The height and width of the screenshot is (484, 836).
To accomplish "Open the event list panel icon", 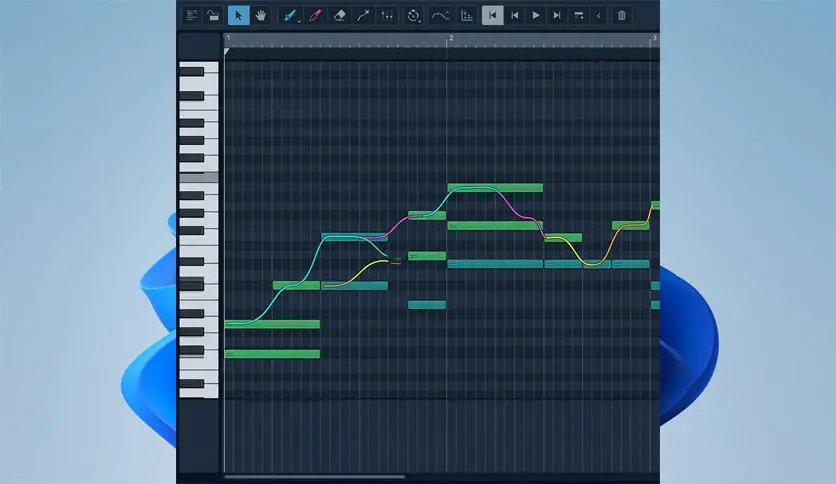I will (x=191, y=15).
